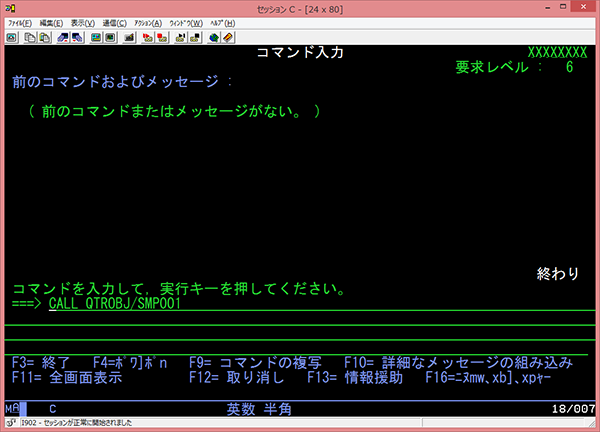The image size is (600, 432).
Task: Click the Copy toolbar icon
Action: [31, 37]
